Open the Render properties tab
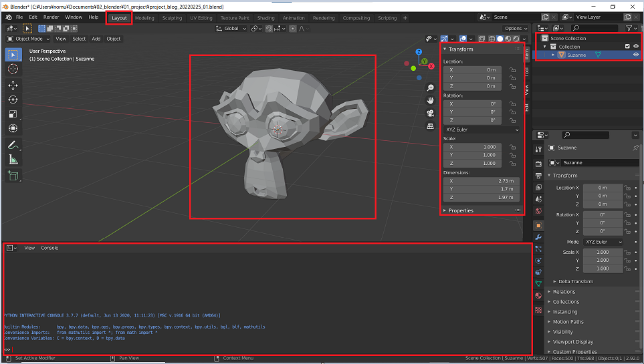The image size is (644, 364). 538,164
